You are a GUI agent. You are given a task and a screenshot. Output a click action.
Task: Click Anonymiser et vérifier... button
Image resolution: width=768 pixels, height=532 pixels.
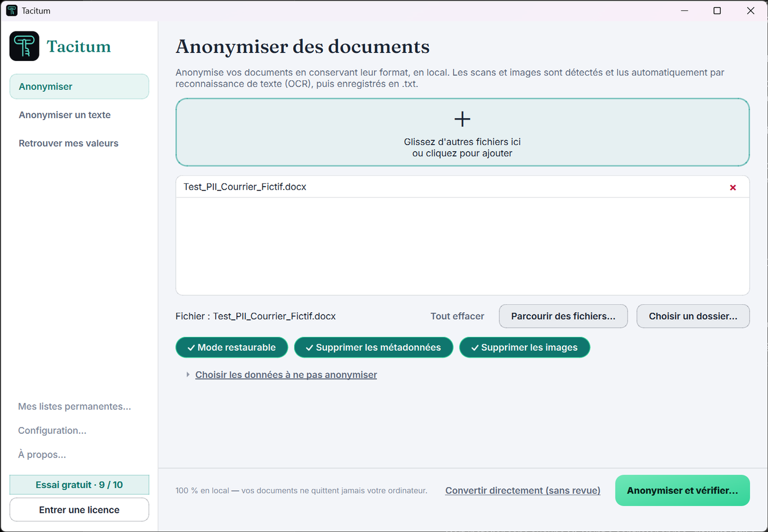(682, 491)
